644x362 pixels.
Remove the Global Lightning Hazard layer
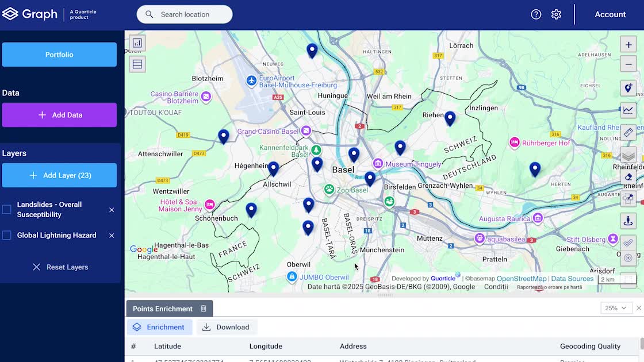pos(112,235)
